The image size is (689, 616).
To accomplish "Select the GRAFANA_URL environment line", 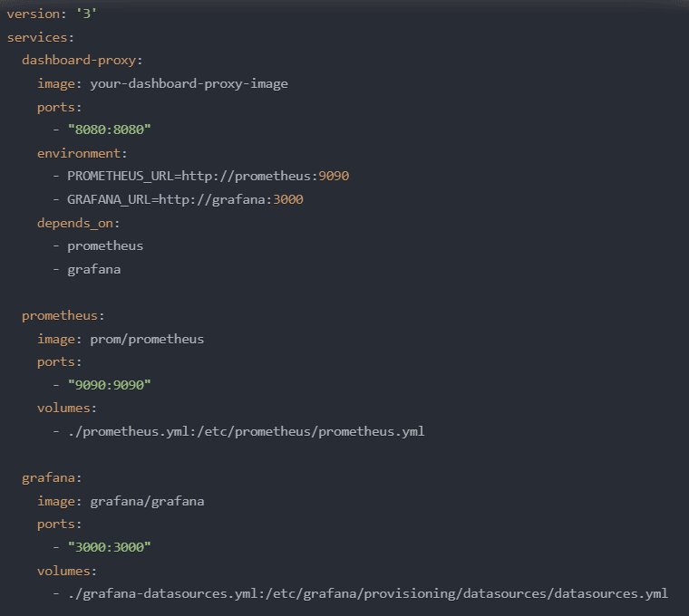I will pos(178,200).
